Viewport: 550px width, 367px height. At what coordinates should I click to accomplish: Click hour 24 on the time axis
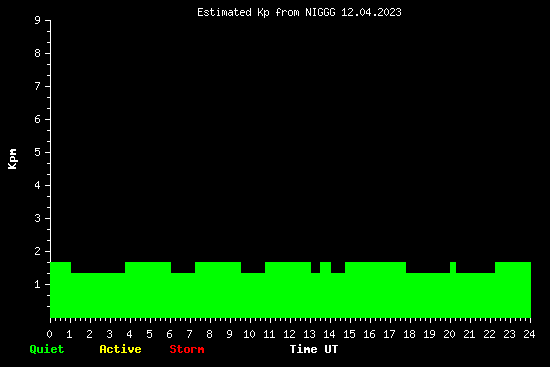(529, 334)
